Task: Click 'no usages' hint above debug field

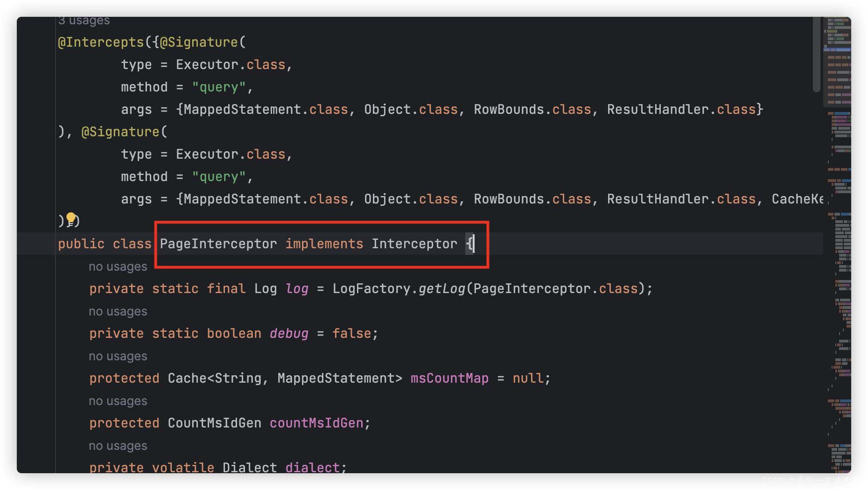Action: (x=118, y=311)
